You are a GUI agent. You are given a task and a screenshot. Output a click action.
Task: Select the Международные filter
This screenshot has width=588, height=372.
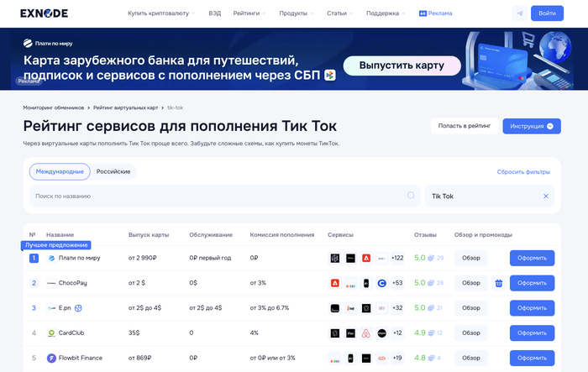(59, 171)
